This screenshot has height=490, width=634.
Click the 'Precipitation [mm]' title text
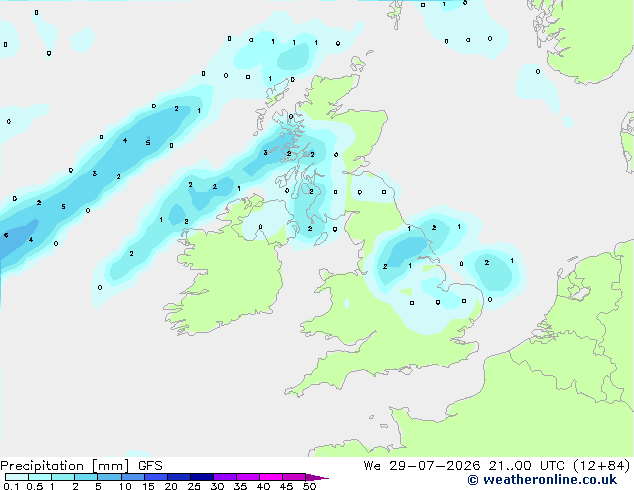(64, 466)
